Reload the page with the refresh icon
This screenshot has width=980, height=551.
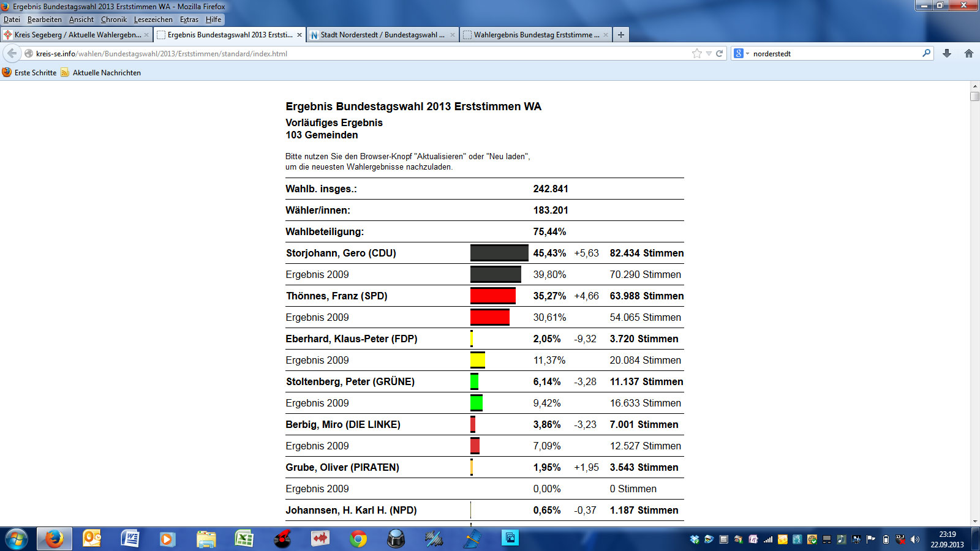click(x=720, y=53)
